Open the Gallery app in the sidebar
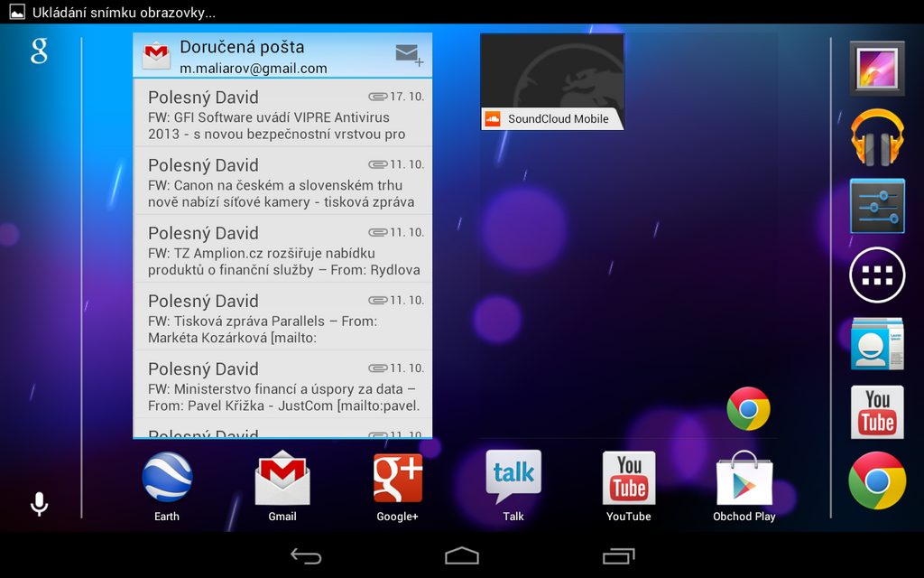 (x=876, y=69)
